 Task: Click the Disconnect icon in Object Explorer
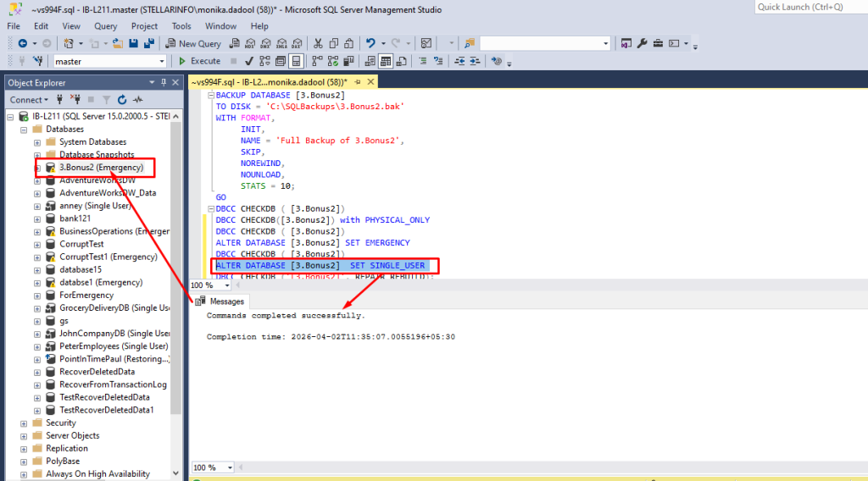click(x=75, y=100)
